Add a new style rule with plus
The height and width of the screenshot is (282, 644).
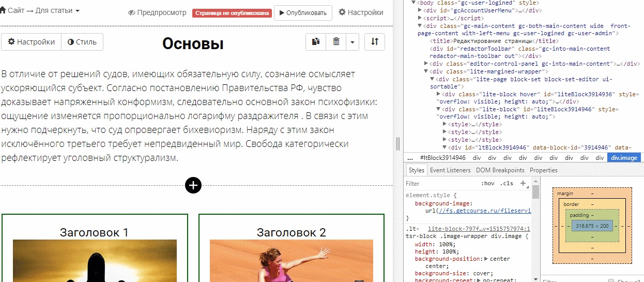pos(523,183)
